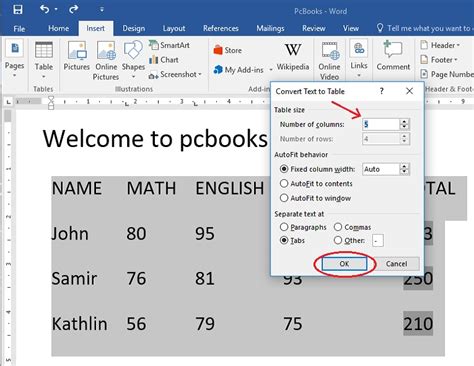This screenshot has height=366, width=474.
Task: Increase the number of columns
Action: tap(404, 122)
